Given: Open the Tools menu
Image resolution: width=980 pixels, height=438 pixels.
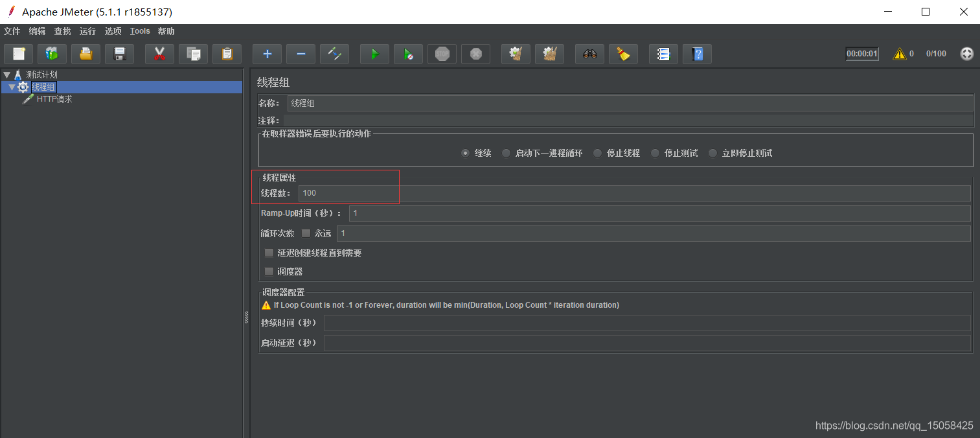Looking at the screenshot, I should coord(140,30).
